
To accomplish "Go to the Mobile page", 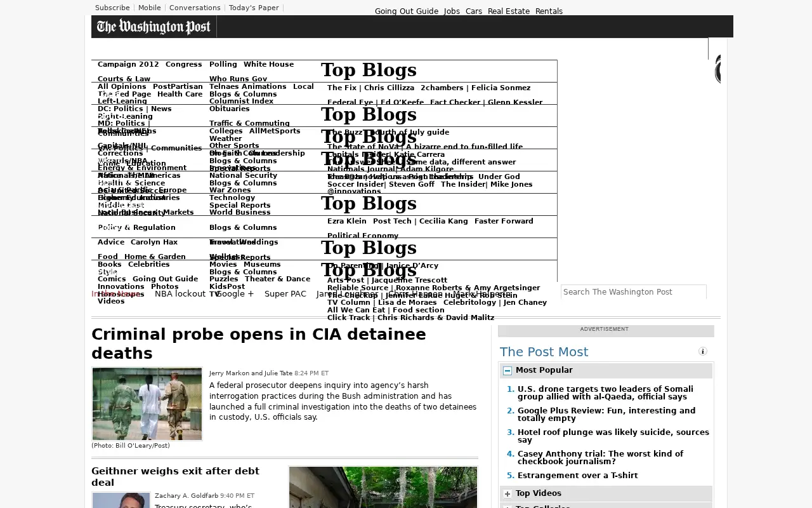I will pos(150,8).
